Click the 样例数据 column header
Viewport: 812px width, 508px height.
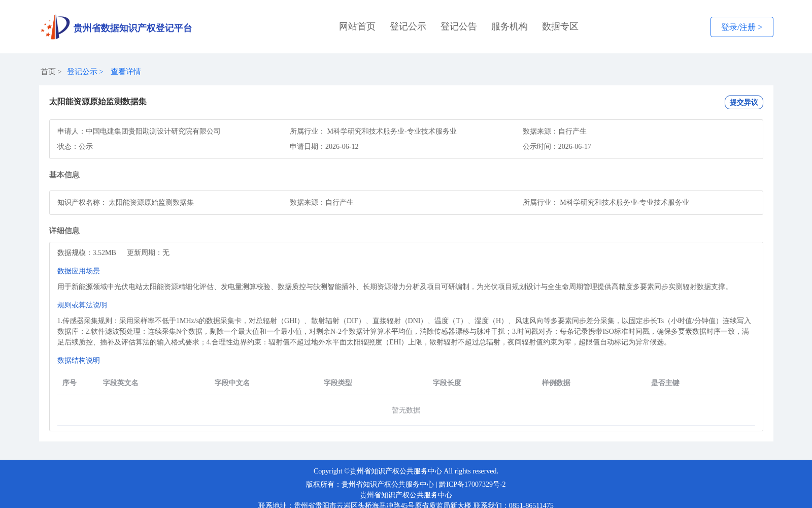click(556, 383)
